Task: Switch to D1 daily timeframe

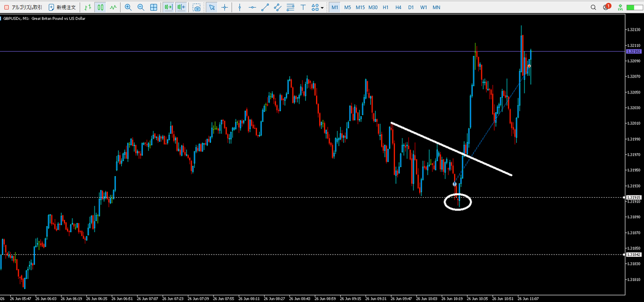Action: tap(411, 8)
